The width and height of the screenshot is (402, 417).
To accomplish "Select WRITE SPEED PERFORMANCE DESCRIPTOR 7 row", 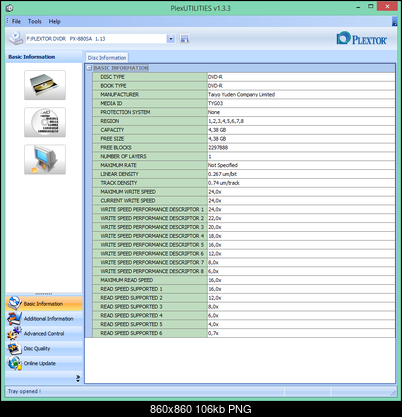I will pos(244,262).
